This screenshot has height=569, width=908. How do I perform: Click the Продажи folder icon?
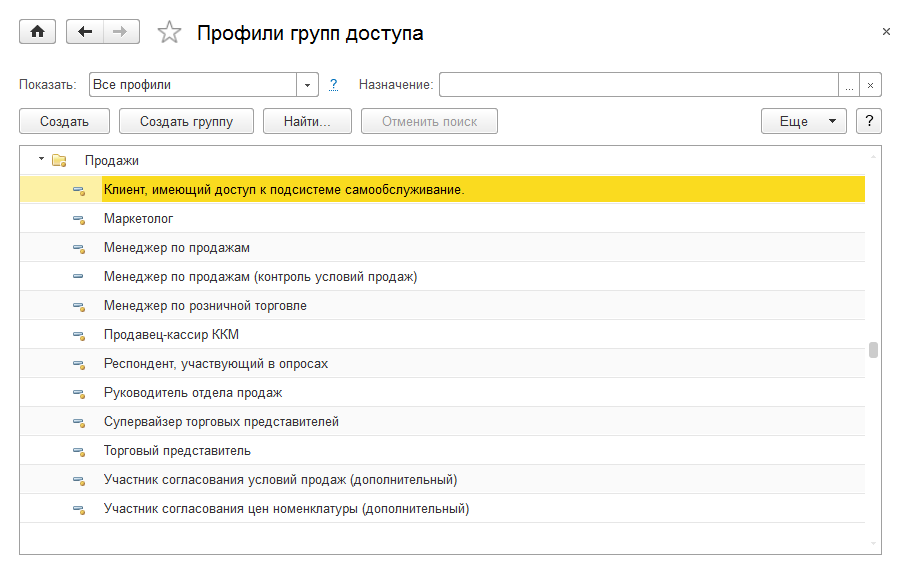click(x=59, y=160)
